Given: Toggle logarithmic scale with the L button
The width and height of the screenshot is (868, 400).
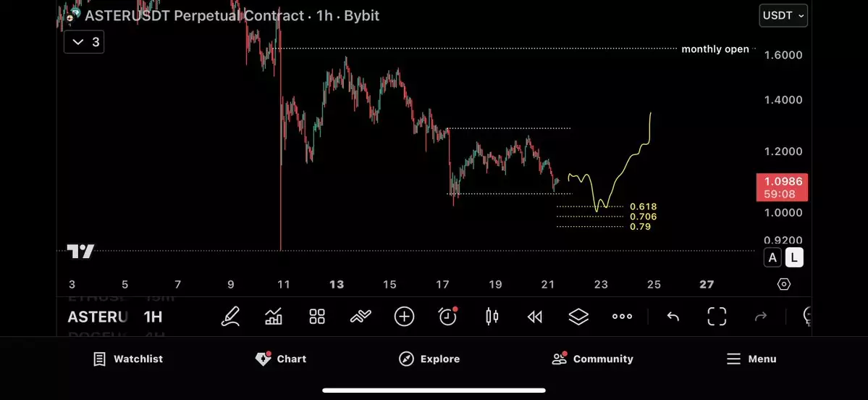Looking at the screenshot, I should [x=794, y=257].
